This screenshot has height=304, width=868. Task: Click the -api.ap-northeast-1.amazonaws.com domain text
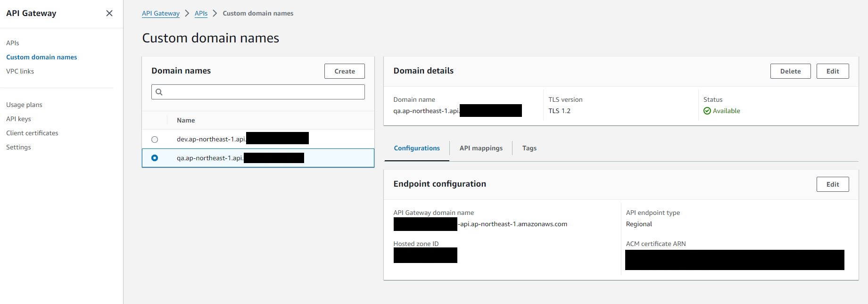[x=513, y=224]
